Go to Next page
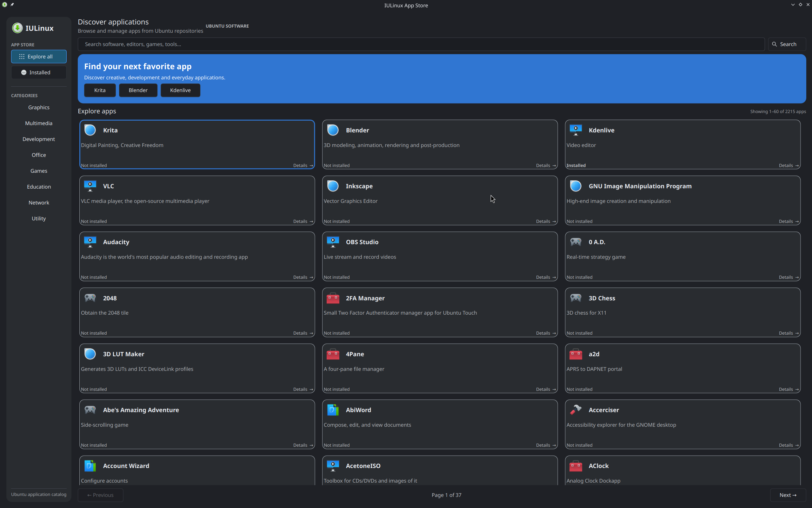 pos(788,495)
